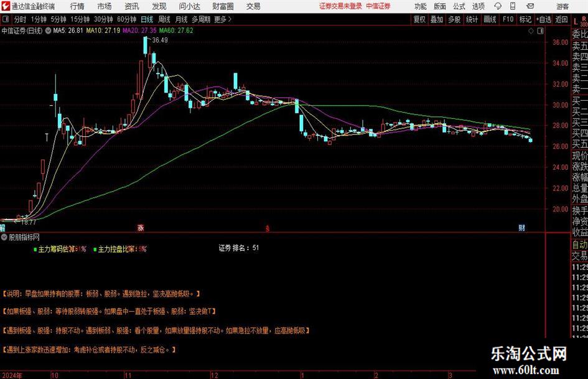Open the 发现 menu
Image resolution: width=588 pixels, height=379 pixels.
[x=159, y=6]
